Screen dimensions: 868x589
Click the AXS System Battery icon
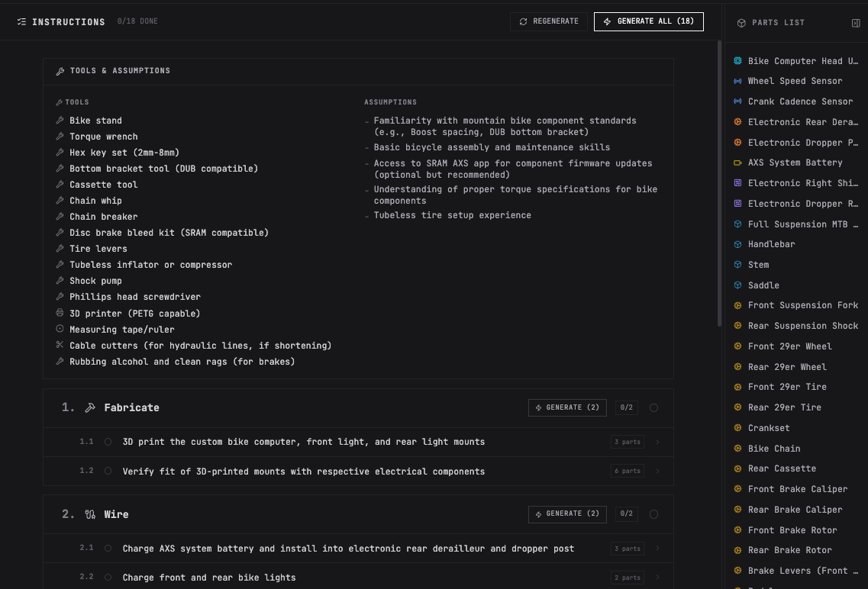[737, 163]
